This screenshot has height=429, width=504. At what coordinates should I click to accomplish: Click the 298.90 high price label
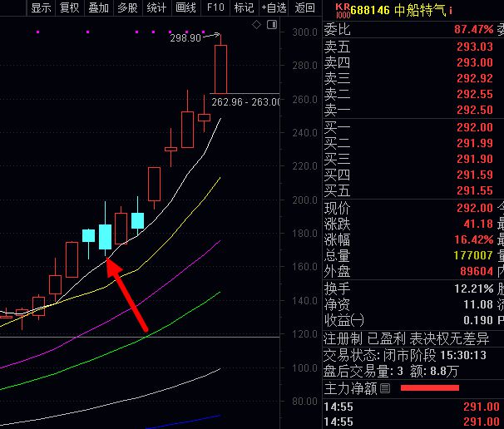(185, 38)
